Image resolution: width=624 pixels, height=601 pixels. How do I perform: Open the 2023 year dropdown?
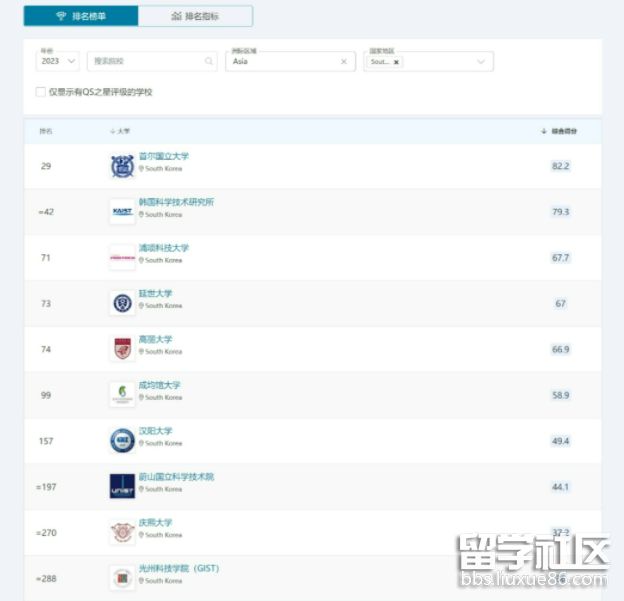[58, 61]
